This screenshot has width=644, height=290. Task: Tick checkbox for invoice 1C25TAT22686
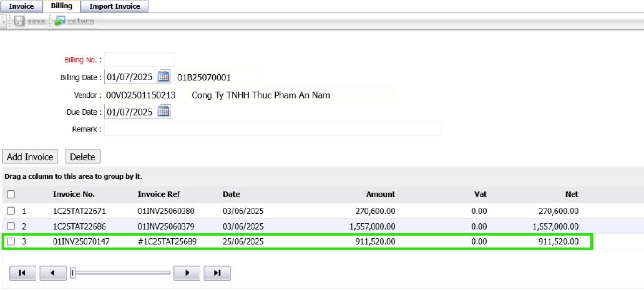11,226
